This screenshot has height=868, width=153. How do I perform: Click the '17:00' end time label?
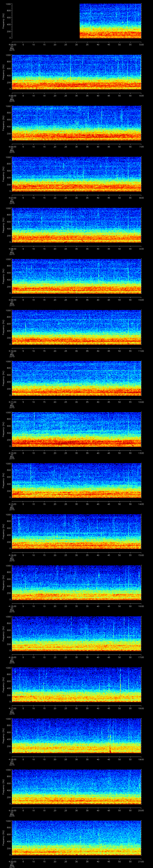point(141,657)
